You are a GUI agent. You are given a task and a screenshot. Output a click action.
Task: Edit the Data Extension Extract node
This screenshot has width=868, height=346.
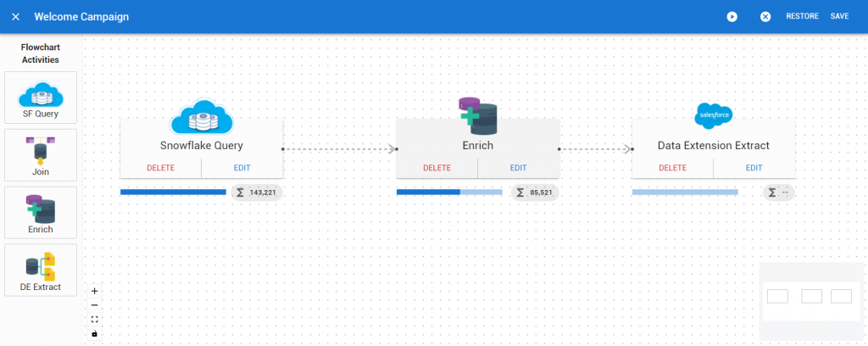click(754, 168)
